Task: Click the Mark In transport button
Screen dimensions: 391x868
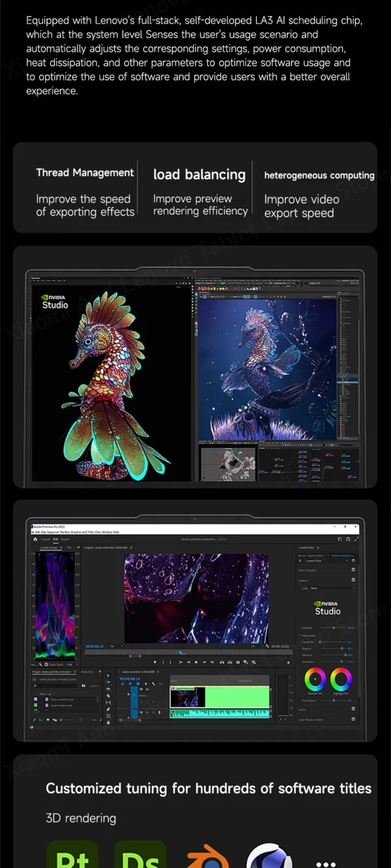Action: (x=163, y=662)
